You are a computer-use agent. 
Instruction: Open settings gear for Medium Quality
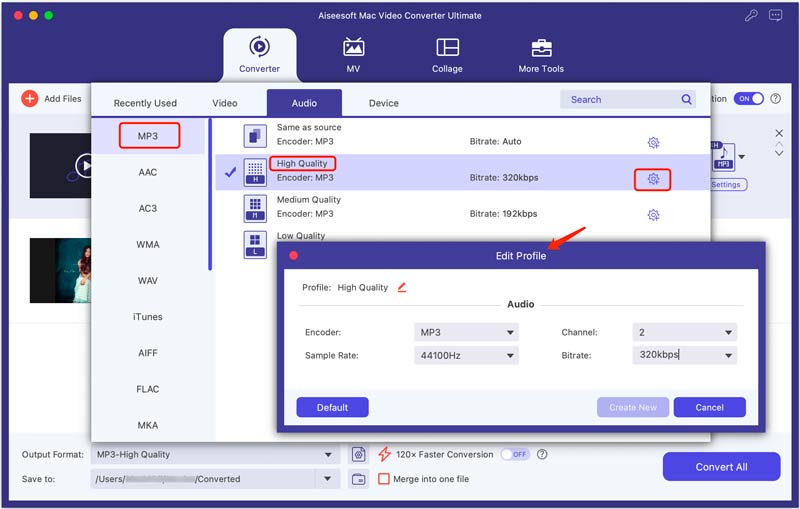653,215
